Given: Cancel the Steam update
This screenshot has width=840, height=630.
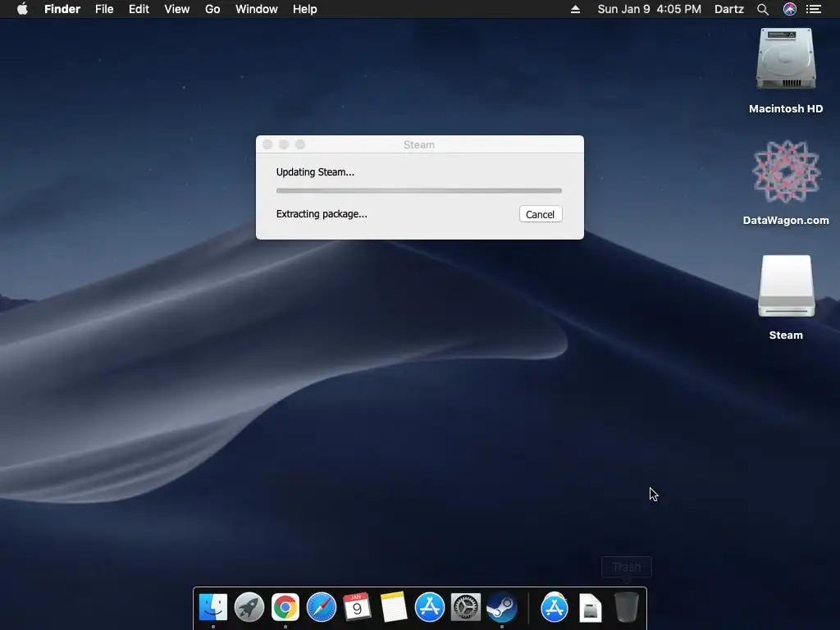Looking at the screenshot, I should [540, 214].
